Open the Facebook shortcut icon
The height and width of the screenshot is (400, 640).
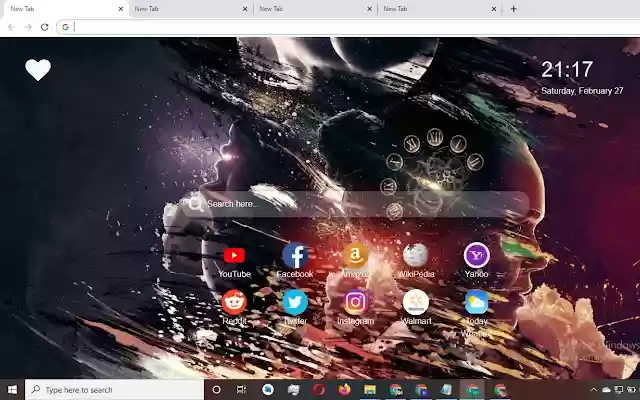[x=295, y=256]
